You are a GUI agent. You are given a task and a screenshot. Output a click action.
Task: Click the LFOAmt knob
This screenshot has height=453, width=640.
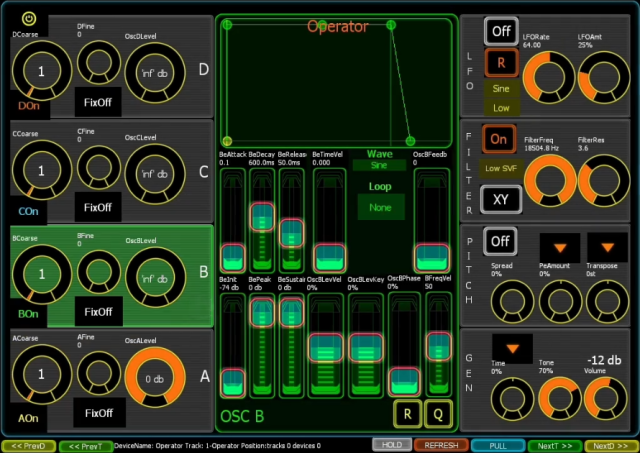pos(604,77)
